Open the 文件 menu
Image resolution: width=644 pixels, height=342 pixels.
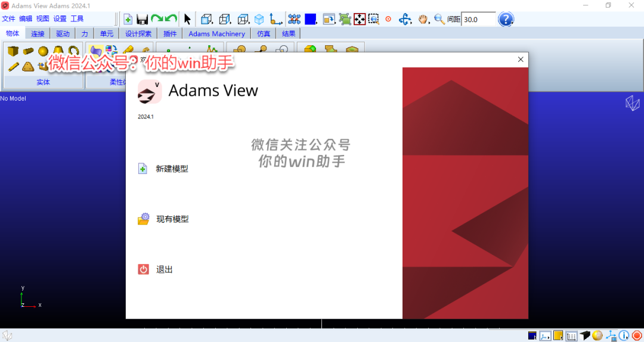(8, 19)
